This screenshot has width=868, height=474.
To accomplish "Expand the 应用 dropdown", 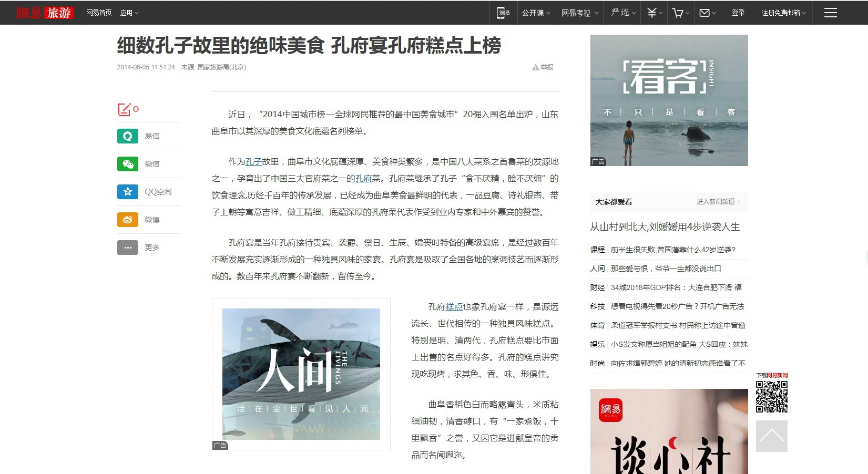I will tap(129, 13).
